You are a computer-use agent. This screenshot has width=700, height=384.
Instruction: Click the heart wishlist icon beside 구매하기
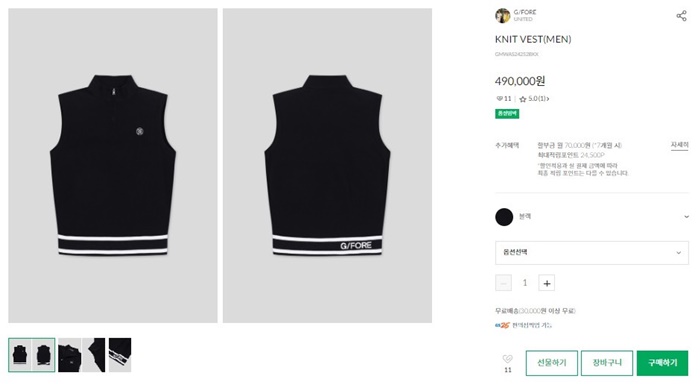coord(508,359)
